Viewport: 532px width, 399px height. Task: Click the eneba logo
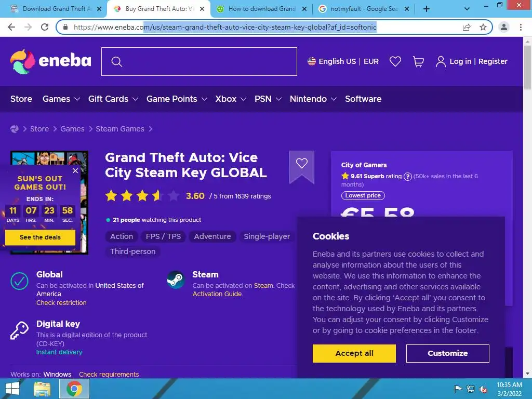[50, 61]
